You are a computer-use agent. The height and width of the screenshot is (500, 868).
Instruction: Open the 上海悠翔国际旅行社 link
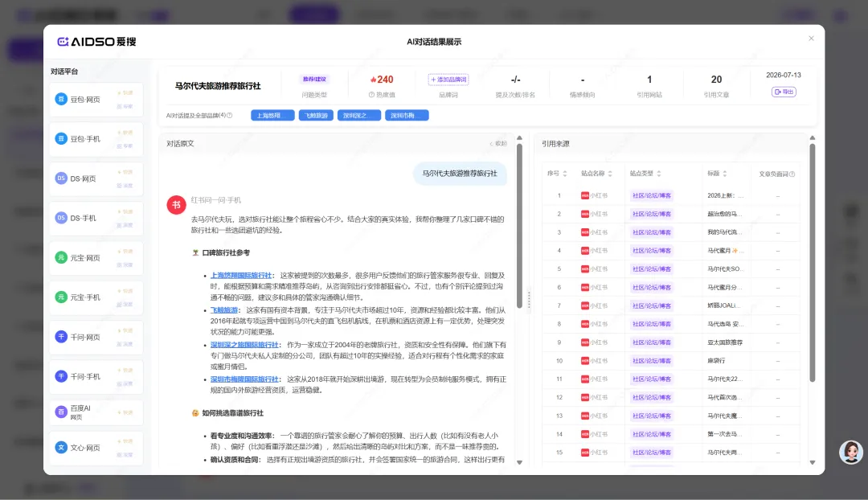click(x=241, y=275)
